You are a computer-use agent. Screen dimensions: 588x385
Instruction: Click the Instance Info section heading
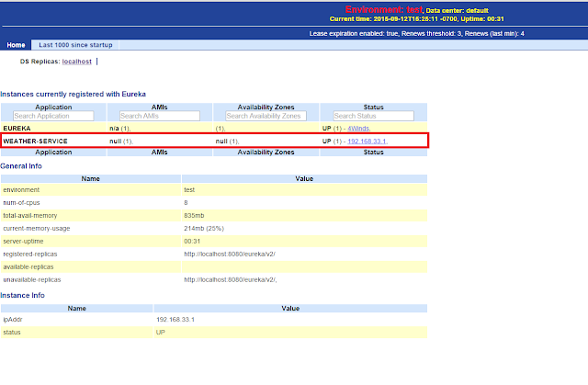pos(22,295)
